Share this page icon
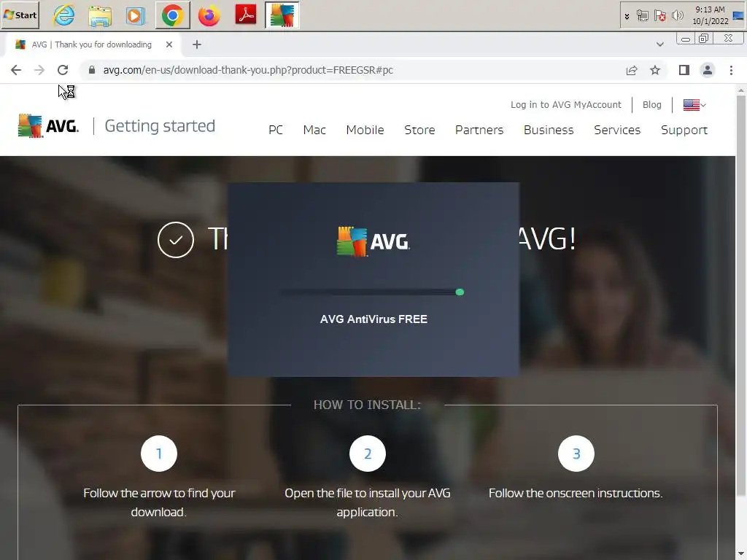 point(632,70)
